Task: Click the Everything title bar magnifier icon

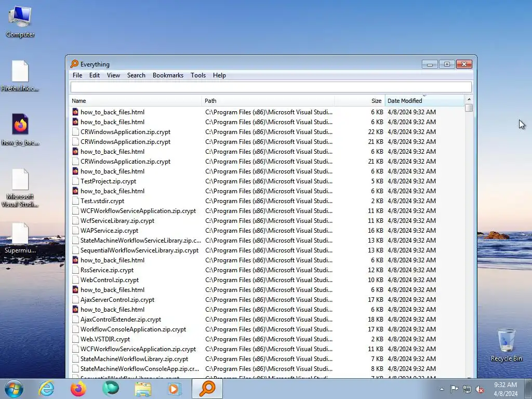Action: [x=74, y=64]
